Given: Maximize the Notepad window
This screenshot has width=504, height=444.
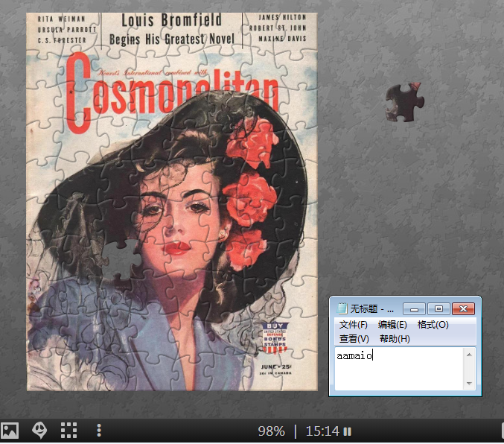Looking at the screenshot, I should 438,309.
